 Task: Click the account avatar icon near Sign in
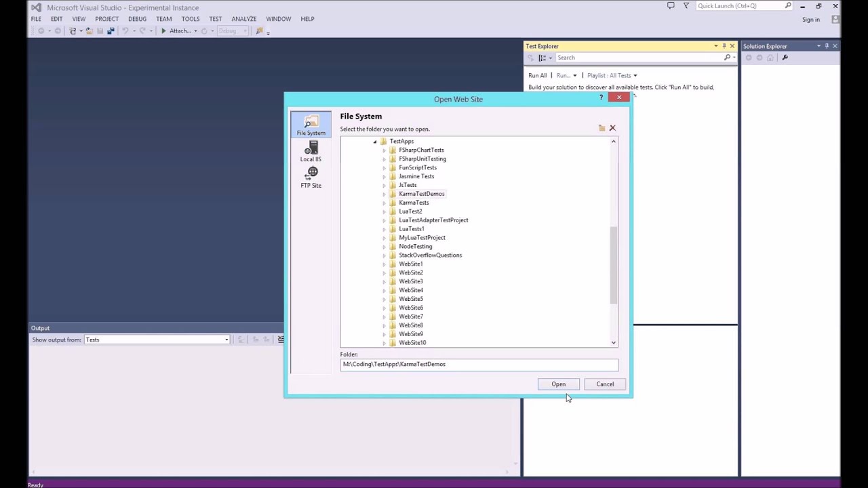click(x=835, y=19)
